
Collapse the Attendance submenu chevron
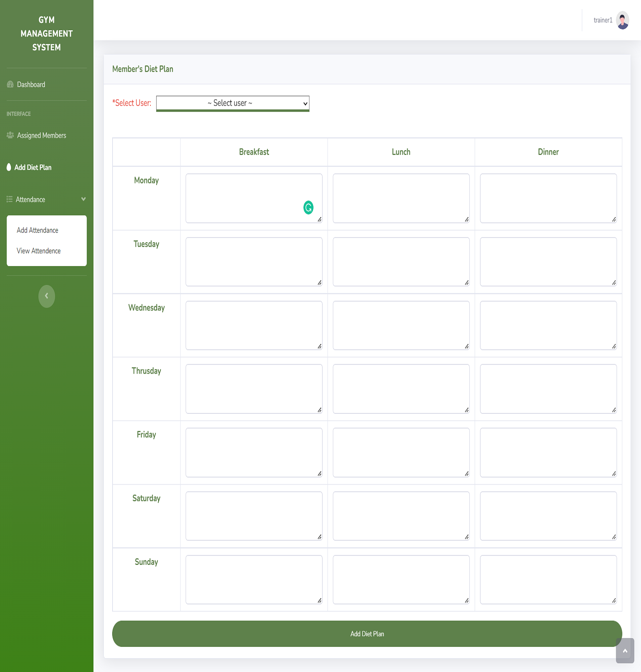[83, 199]
